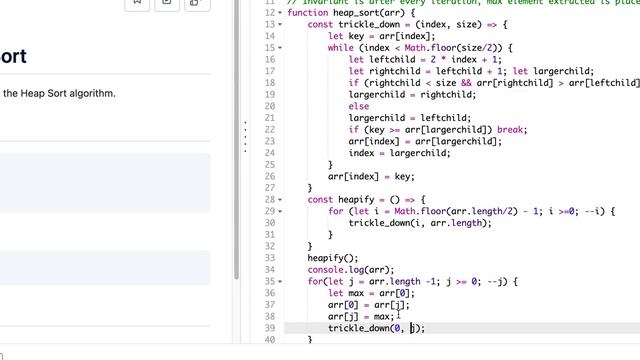Click 'trickle_down(i, arr.length);' on line 30
Screen dimensions: 640x360
click(x=420, y=223)
